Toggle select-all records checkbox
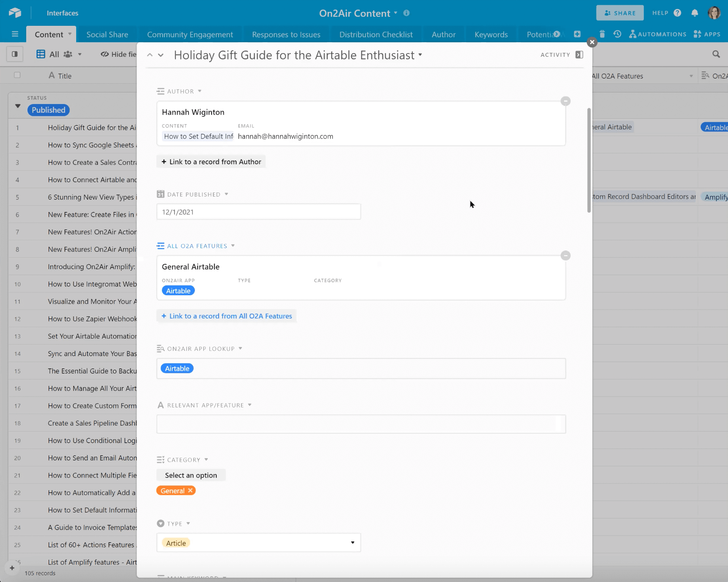The height and width of the screenshot is (582, 728). coord(17,75)
